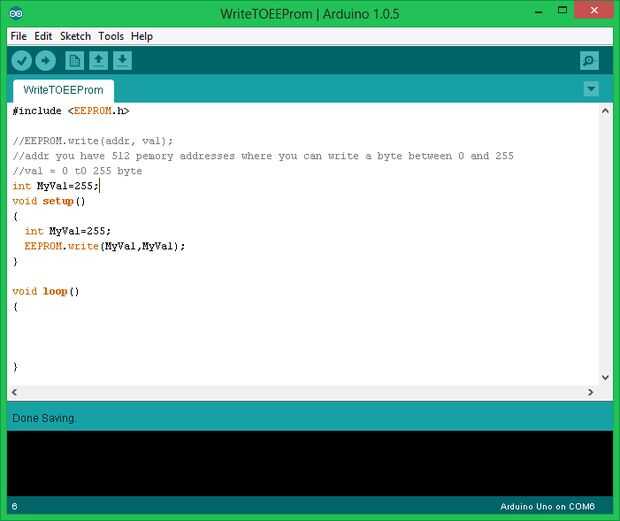
Task: Click the 'void setup()' line
Action: point(49,201)
